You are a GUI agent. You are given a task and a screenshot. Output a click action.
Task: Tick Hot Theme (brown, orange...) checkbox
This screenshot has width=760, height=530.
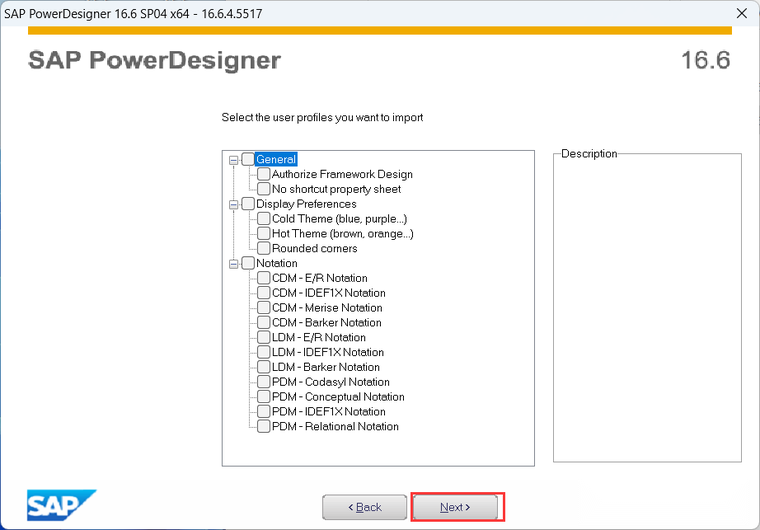click(264, 234)
